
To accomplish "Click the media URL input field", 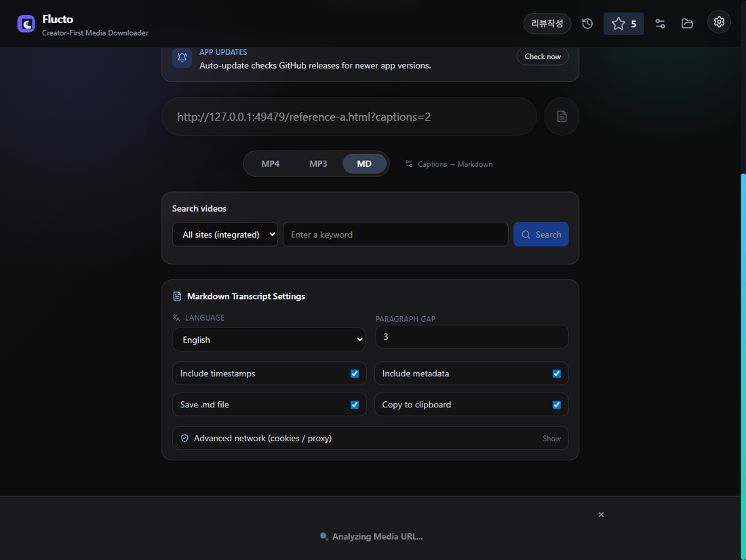I will pyautogui.click(x=349, y=117).
